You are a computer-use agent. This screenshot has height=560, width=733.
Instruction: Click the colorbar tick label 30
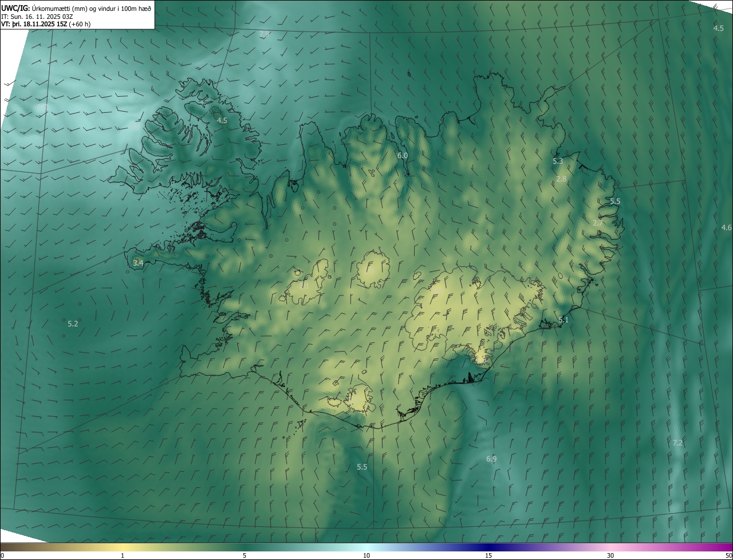tap(610, 556)
